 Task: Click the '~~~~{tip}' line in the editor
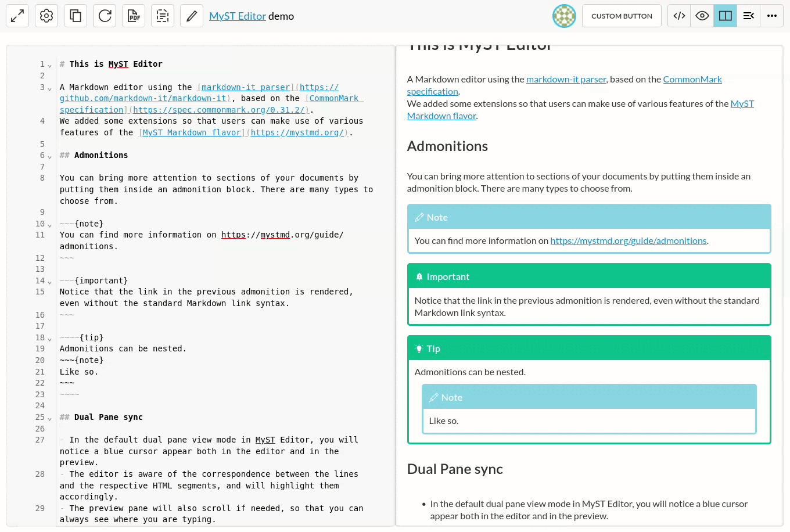pyautogui.click(x=81, y=337)
